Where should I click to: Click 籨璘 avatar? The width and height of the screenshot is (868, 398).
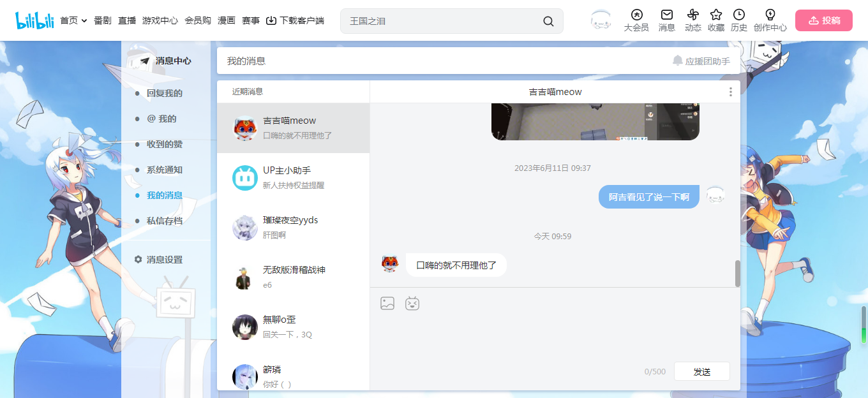(x=245, y=377)
